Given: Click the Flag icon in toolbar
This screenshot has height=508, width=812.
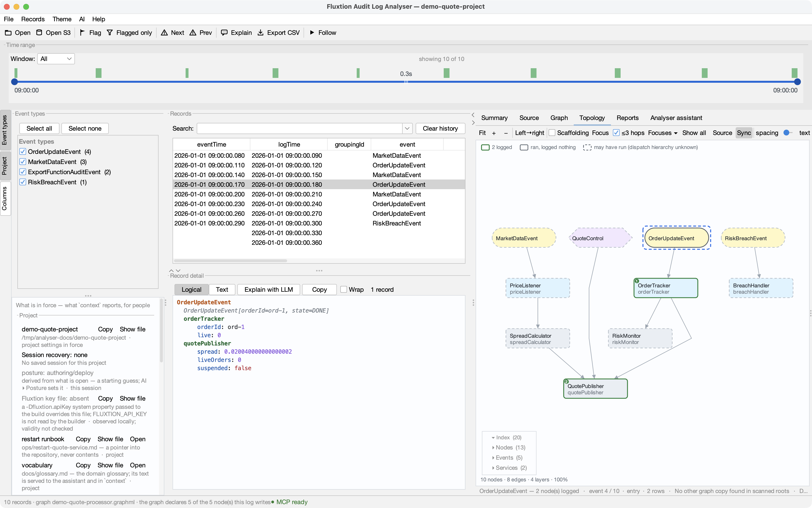Looking at the screenshot, I should click(82, 33).
